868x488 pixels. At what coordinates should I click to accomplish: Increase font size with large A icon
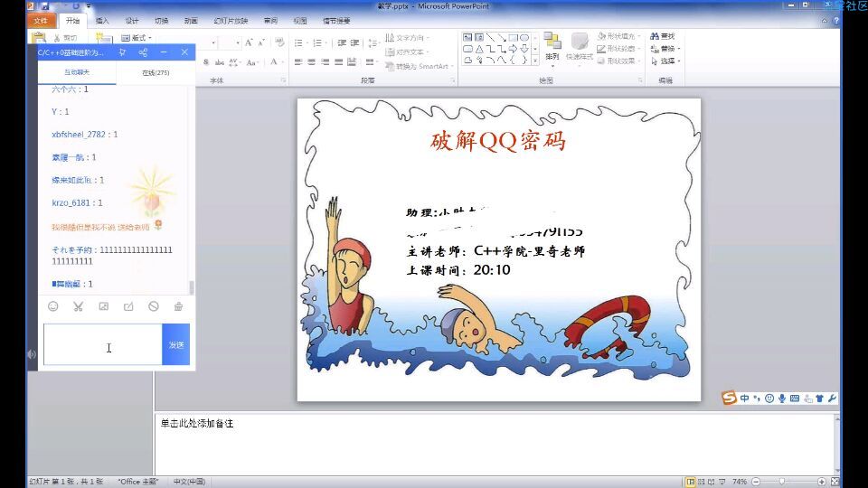click(249, 42)
